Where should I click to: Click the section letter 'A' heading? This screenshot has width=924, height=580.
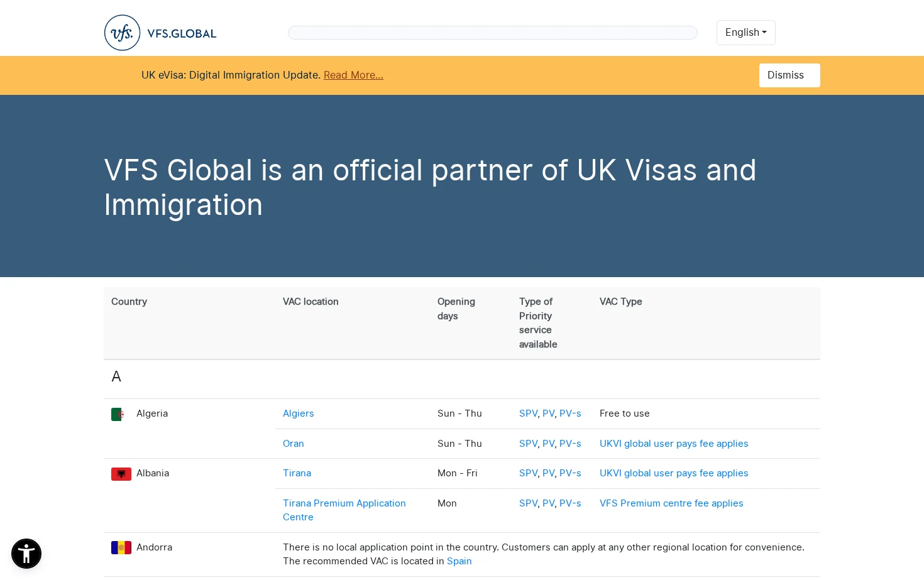pyautogui.click(x=116, y=376)
